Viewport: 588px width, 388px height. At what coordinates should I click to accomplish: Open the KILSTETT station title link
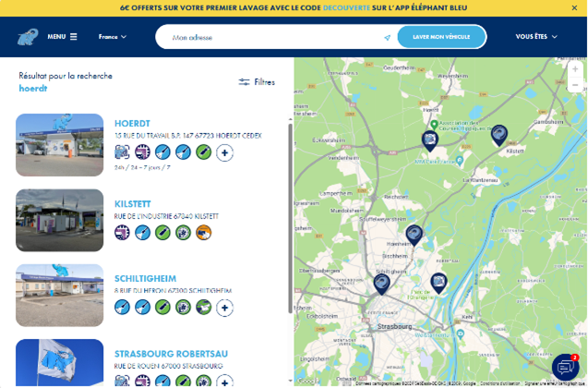pos(132,204)
